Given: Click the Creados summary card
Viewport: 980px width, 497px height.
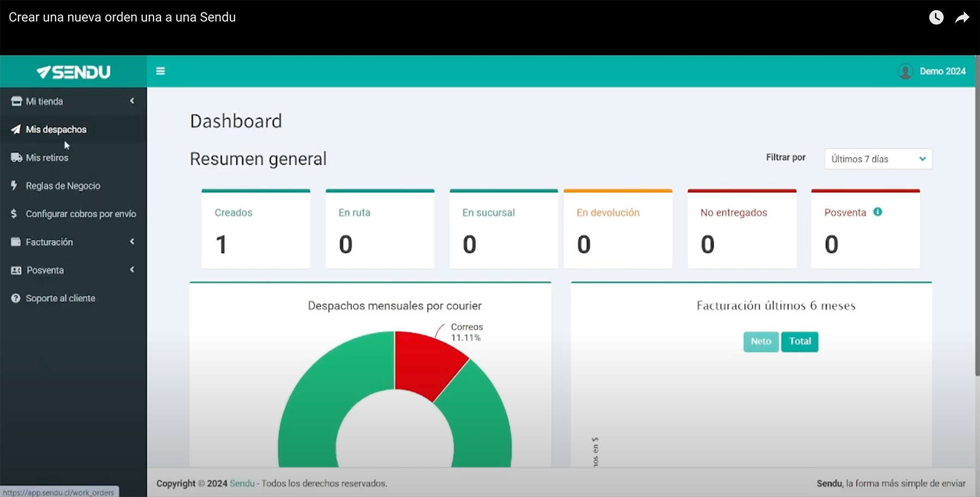Looking at the screenshot, I should pos(255,229).
